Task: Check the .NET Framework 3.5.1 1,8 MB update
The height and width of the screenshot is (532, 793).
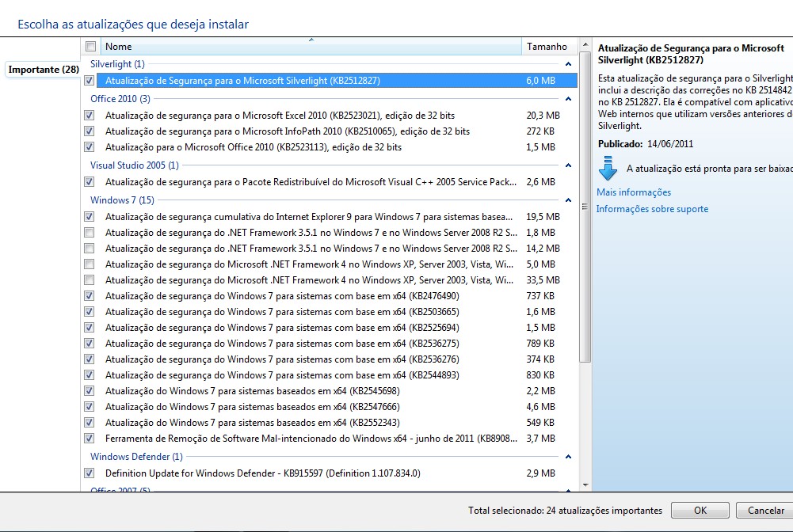Action: coord(90,233)
